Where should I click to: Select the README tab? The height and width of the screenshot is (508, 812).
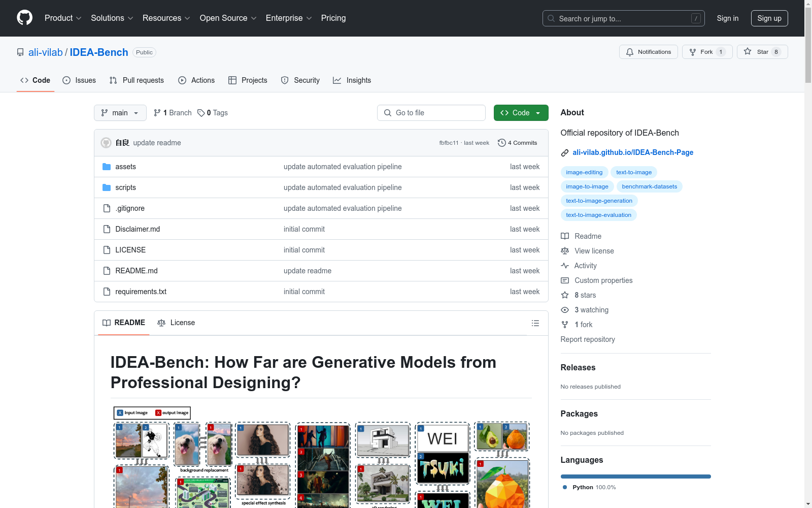[124, 323]
